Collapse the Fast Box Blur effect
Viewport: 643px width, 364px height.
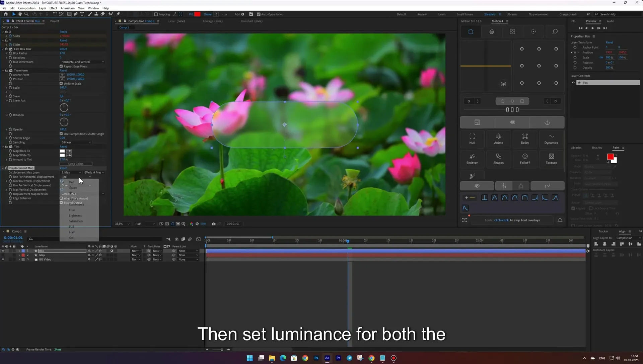[3, 49]
